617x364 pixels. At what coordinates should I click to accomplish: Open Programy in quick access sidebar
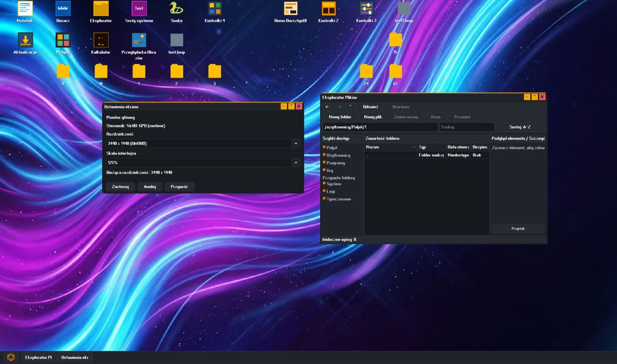335,163
